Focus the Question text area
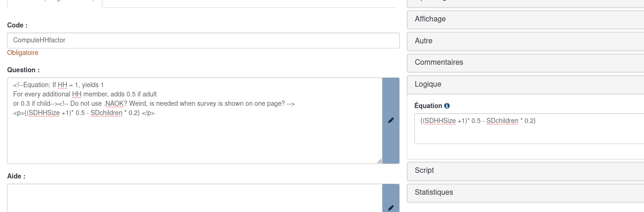This screenshot has height=212, width=644. tap(195, 121)
